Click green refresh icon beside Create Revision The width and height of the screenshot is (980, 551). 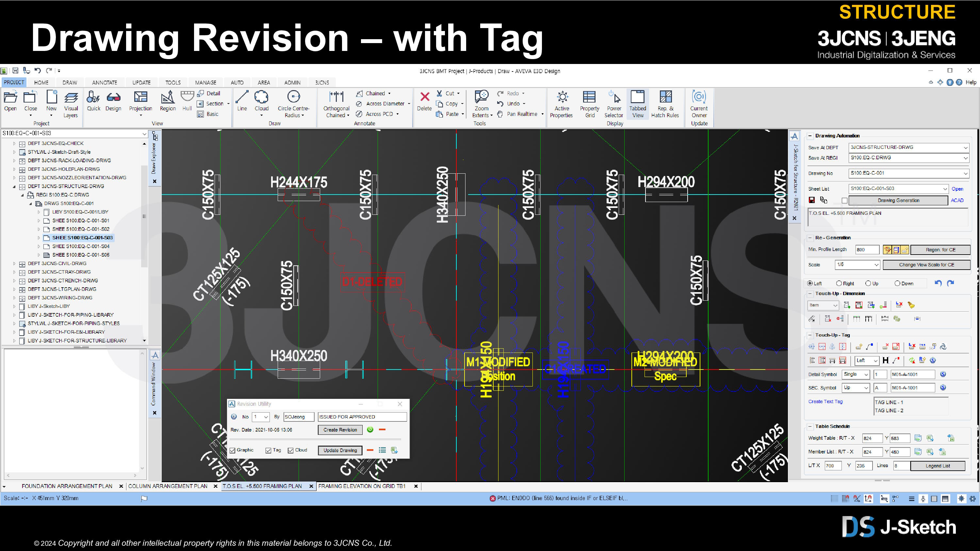[x=370, y=430]
